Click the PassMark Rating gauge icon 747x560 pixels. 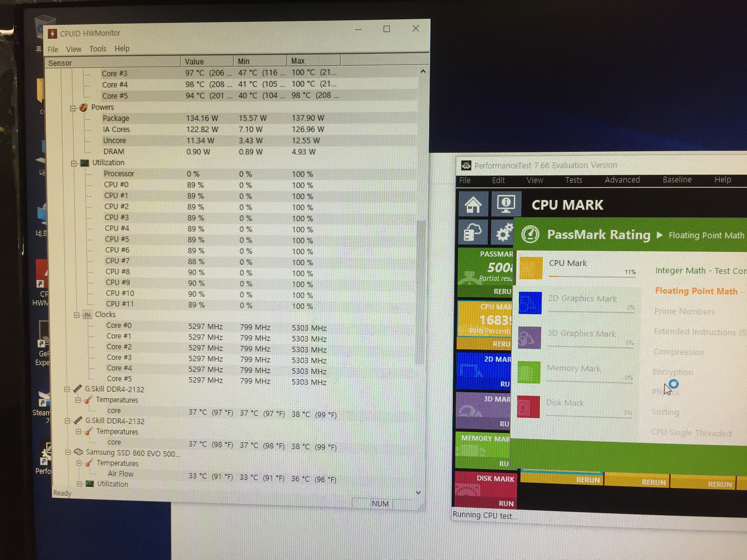[x=530, y=234]
